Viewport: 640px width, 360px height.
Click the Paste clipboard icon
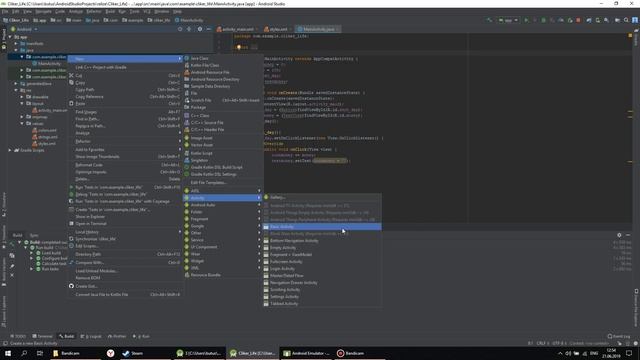71,104
